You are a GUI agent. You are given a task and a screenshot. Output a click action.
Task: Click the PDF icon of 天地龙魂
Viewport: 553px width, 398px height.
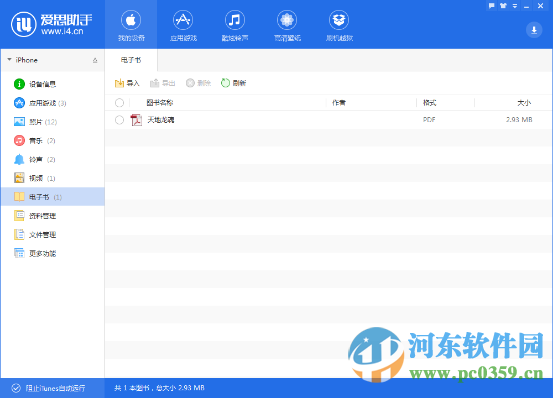(136, 120)
